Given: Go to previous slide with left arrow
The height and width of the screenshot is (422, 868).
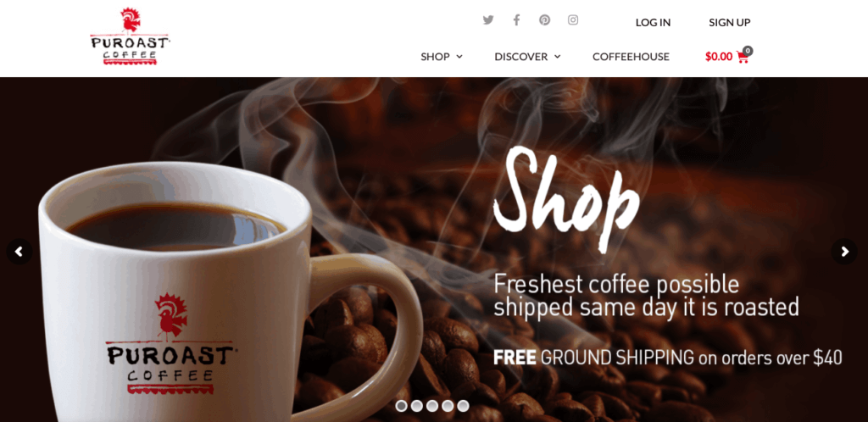Looking at the screenshot, I should point(19,252).
